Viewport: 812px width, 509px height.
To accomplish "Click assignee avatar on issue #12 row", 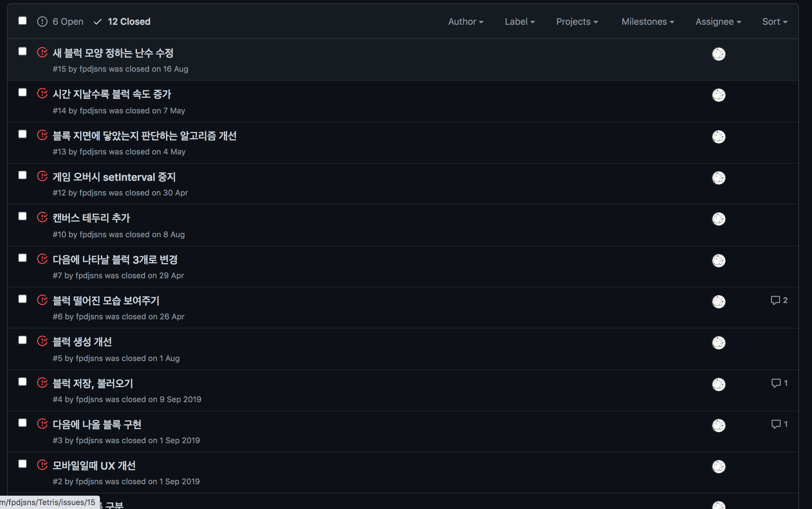I will click(x=719, y=178).
